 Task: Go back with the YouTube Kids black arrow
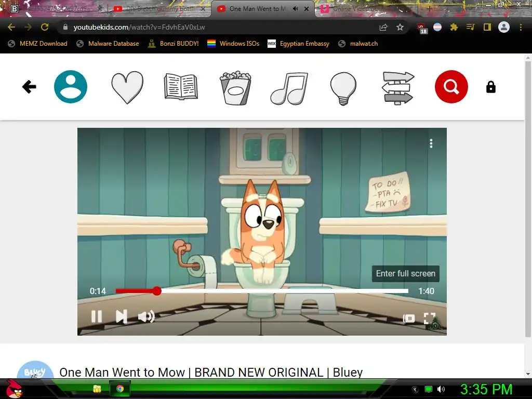[x=29, y=87]
